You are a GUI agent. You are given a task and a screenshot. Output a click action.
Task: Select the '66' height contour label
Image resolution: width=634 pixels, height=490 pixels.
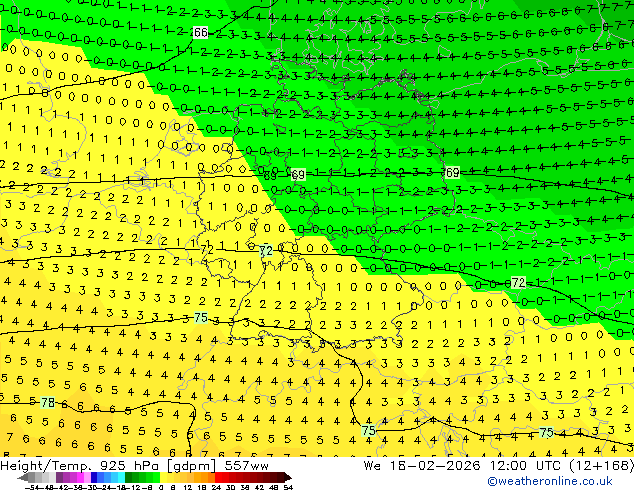(201, 32)
